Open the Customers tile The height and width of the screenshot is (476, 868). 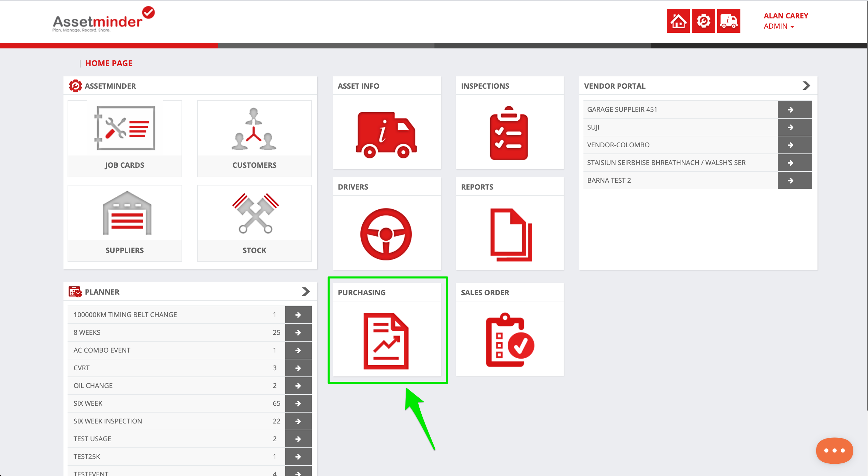[x=254, y=138]
